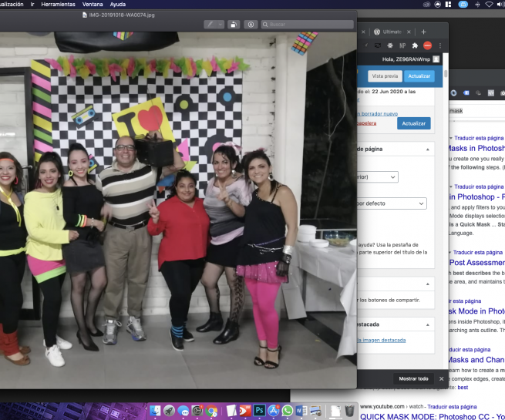Open the Masks and Channels search result

point(477,360)
